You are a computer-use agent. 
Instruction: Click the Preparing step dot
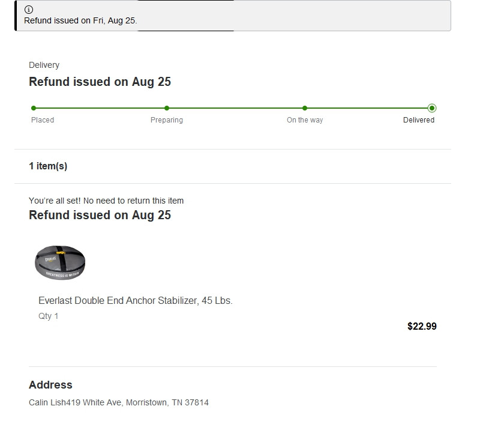(x=167, y=108)
